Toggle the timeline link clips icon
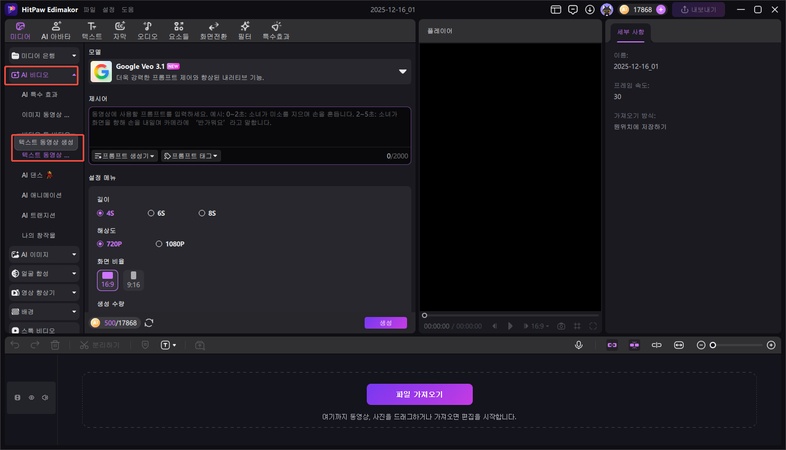This screenshot has width=786, height=450. pos(612,345)
